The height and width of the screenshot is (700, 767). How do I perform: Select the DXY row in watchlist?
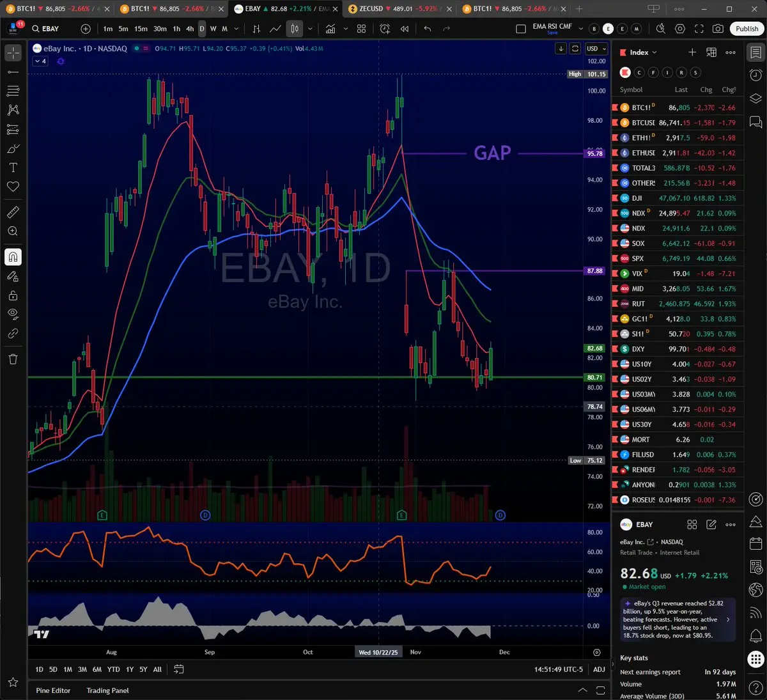[678, 349]
